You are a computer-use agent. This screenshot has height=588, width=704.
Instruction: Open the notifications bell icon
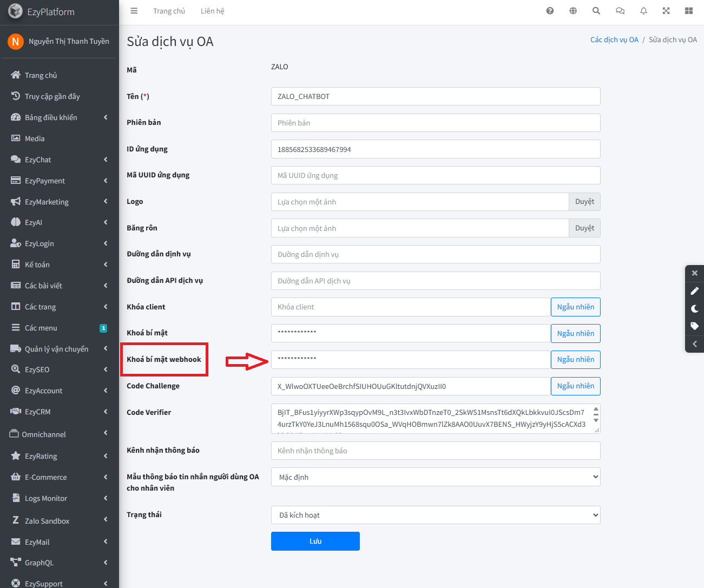pos(643,11)
